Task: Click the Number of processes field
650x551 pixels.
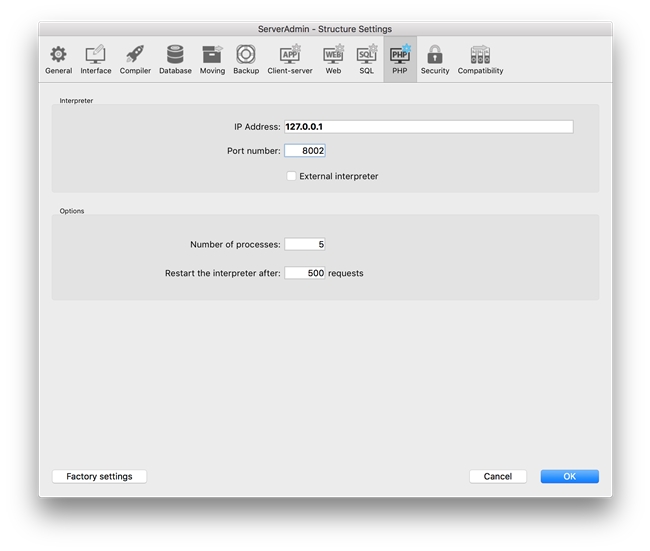Action: 305,244
